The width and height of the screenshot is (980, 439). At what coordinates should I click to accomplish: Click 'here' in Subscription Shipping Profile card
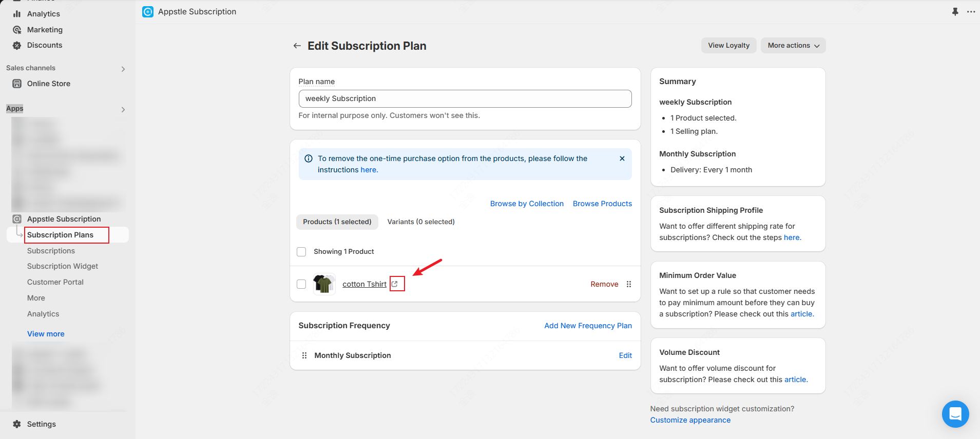792,237
